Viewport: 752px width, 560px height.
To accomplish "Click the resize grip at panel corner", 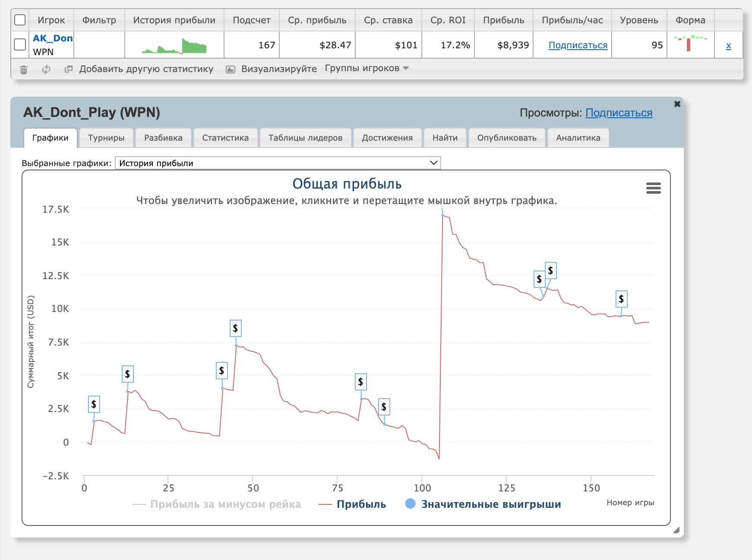I will [676, 530].
